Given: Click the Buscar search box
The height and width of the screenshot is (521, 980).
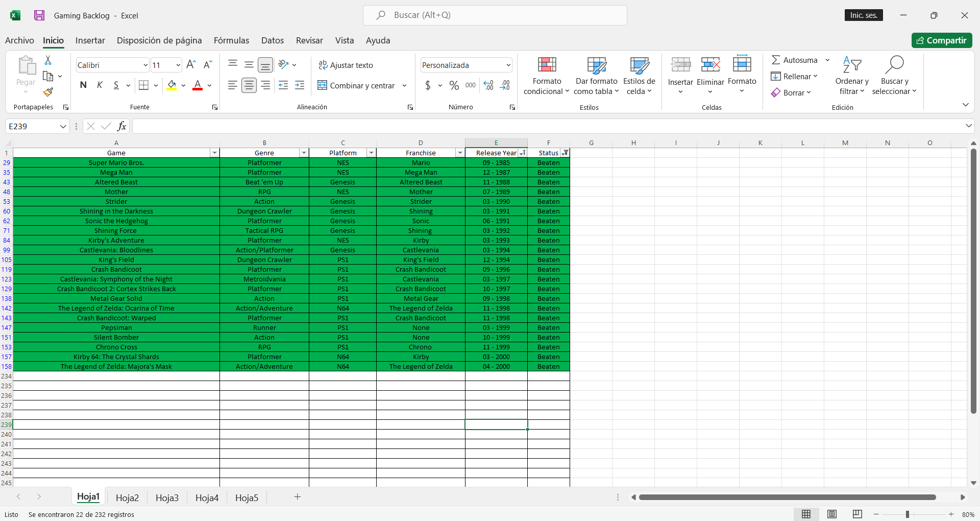Looking at the screenshot, I should 495,15.
